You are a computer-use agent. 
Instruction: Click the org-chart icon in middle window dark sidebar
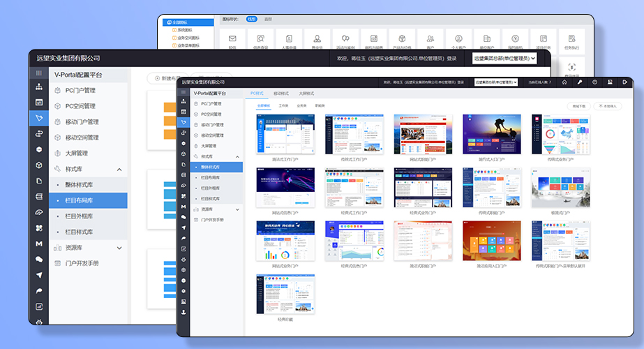point(39,87)
